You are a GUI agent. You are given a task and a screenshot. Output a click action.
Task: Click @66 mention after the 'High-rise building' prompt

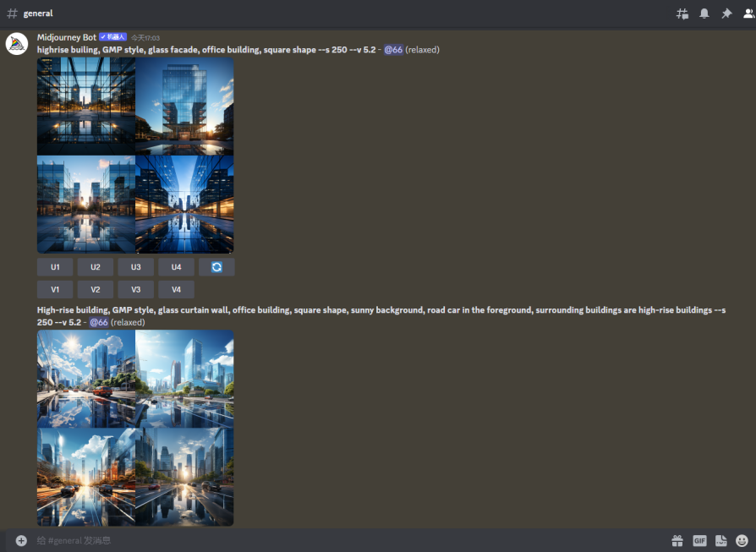pos(99,322)
